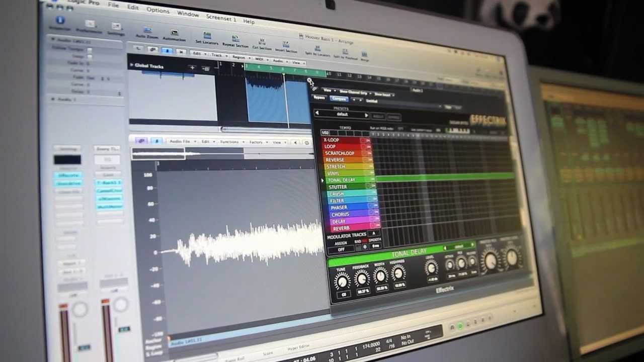Open the Options menu
This screenshot has width=644, height=362.
coord(157,10)
